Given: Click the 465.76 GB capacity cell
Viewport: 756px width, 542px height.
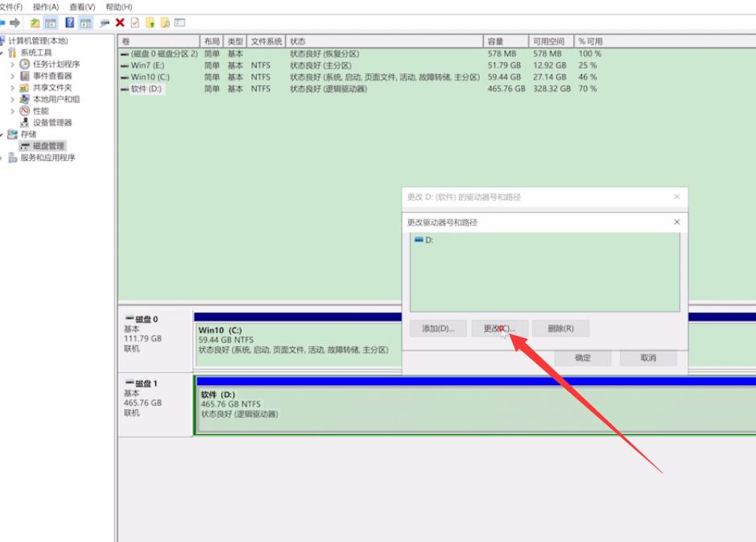Looking at the screenshot, I should pos(506,89).
